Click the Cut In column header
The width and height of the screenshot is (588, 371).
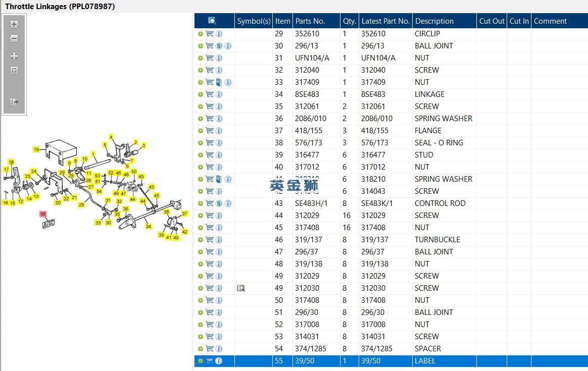(x=519, y=21)
